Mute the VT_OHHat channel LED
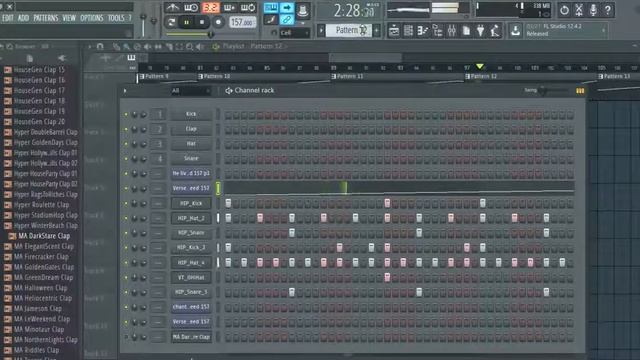 coord(126,278)
